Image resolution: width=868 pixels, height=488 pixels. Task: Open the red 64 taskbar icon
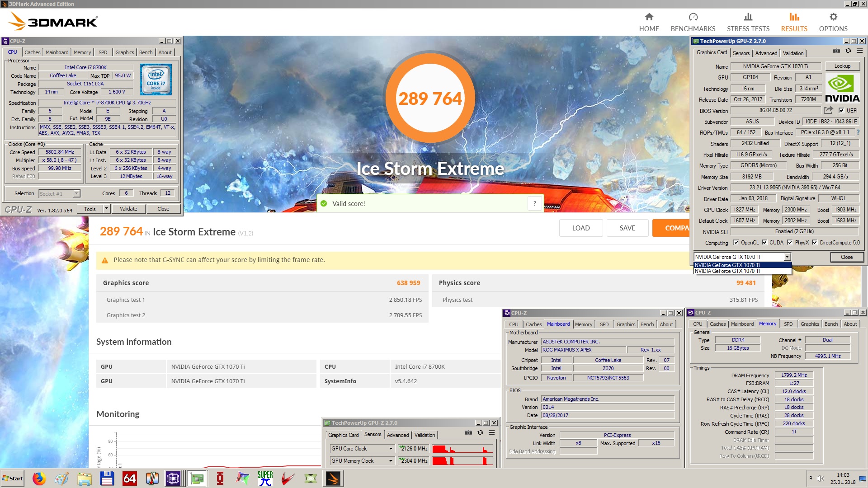129,479
